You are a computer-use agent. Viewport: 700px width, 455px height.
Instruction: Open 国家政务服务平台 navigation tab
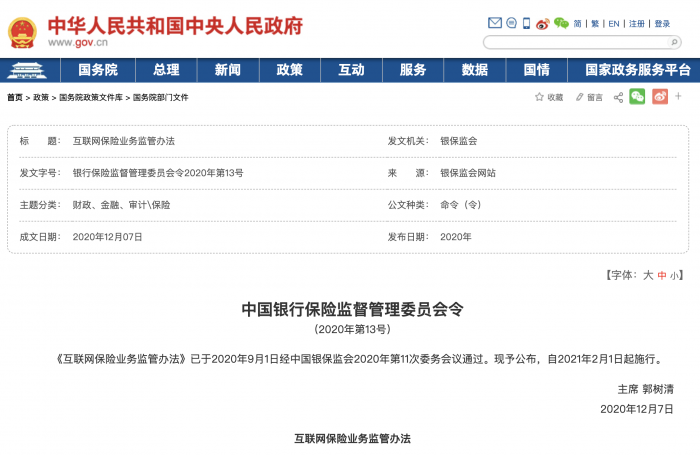pyautogui.click(x=638, y=70)
